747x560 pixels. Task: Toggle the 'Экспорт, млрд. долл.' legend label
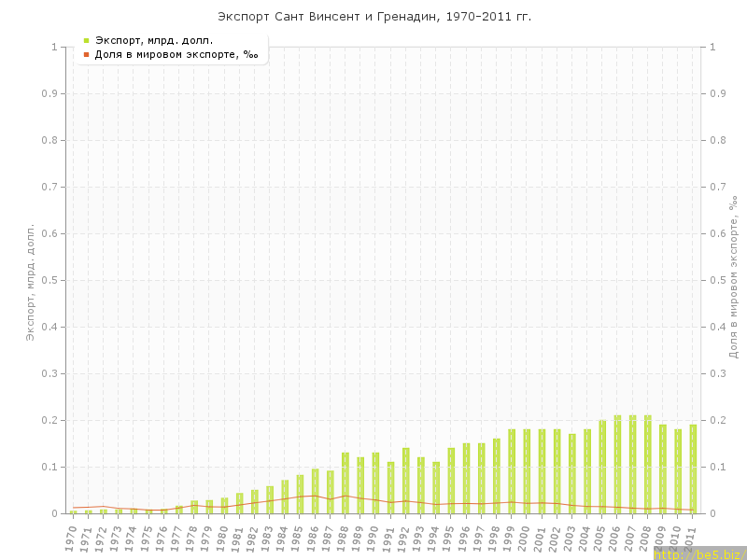(x=154, y=40)
